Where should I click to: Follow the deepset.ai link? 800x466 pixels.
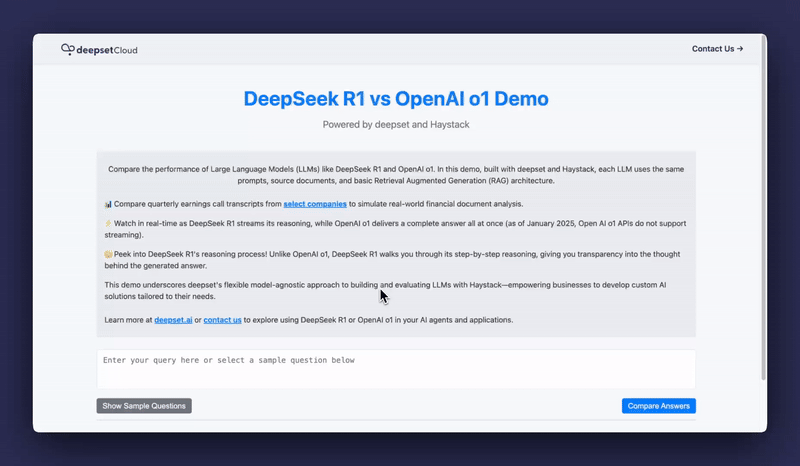(x=174, y=320)
